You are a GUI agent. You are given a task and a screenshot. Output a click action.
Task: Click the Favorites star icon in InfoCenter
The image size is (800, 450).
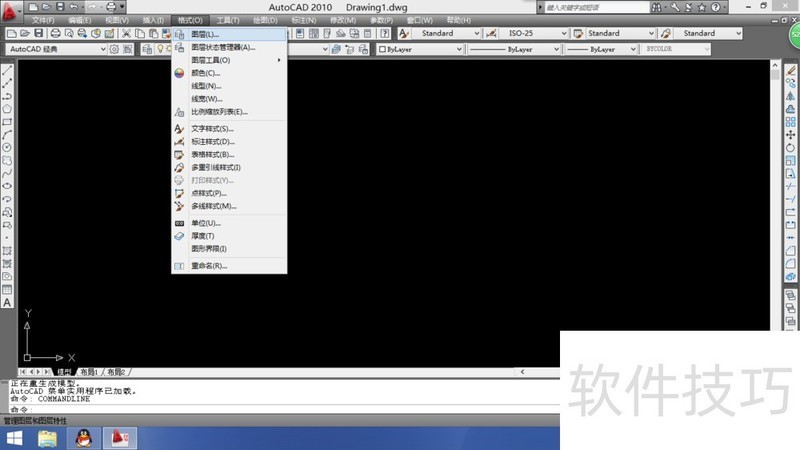[x=702, y=7]
